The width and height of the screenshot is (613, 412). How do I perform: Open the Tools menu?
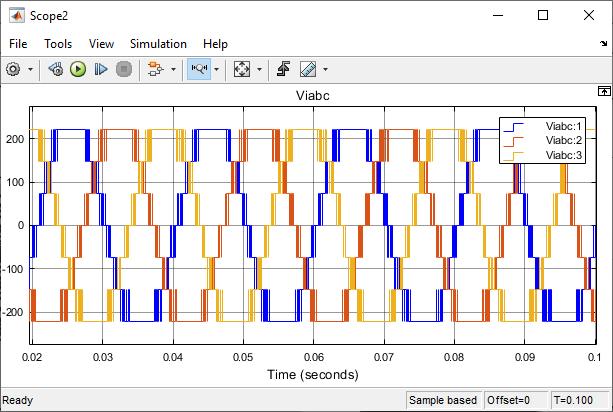click(58, 44)
